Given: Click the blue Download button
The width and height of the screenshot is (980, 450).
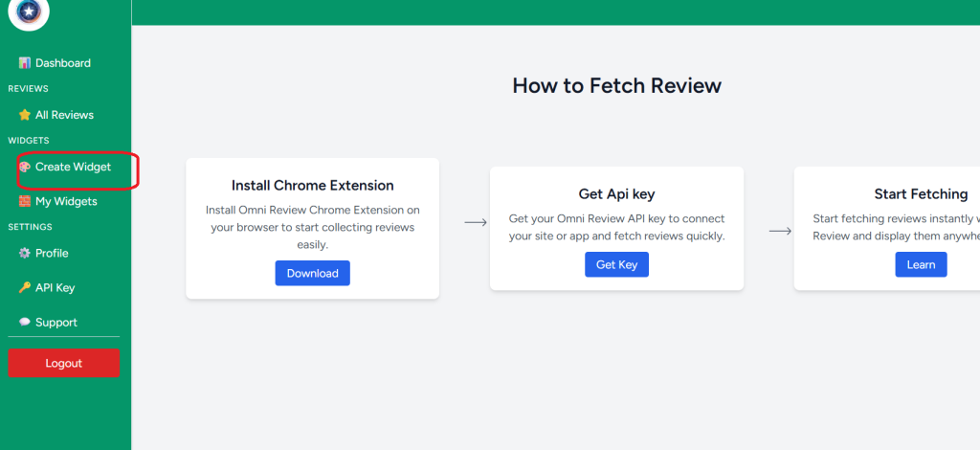Looking at the screenshot, I should [313, 273].
